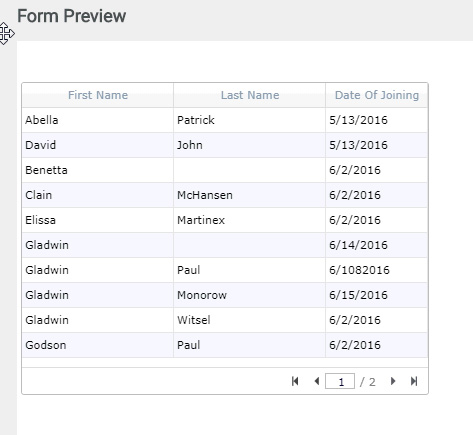473x435 pixels.
Task: Select the McHansen last name cell
Action: (x=249, y=195)
